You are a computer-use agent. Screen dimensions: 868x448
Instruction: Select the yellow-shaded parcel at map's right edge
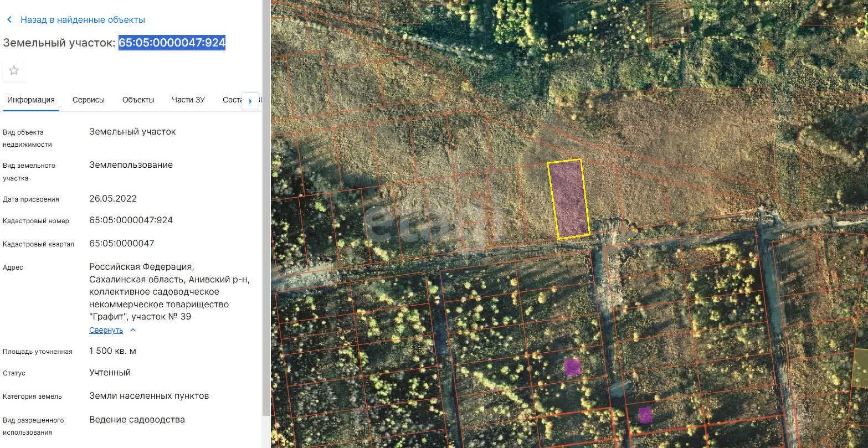pos(860,367)
